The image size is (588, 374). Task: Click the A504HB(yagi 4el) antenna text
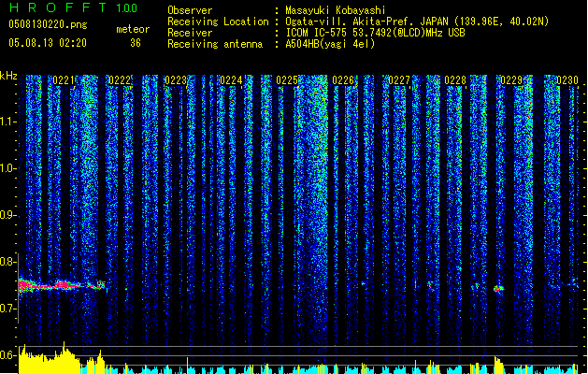[330, 44]
